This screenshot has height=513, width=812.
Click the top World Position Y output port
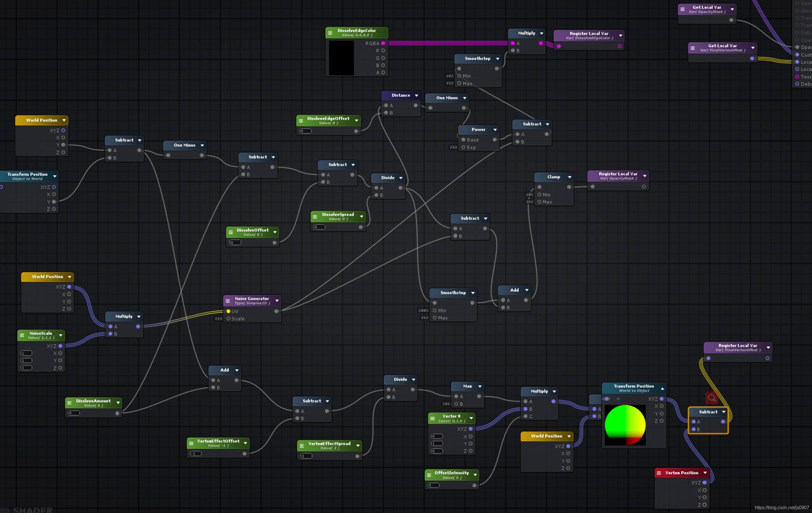click(x=63, y=145)
